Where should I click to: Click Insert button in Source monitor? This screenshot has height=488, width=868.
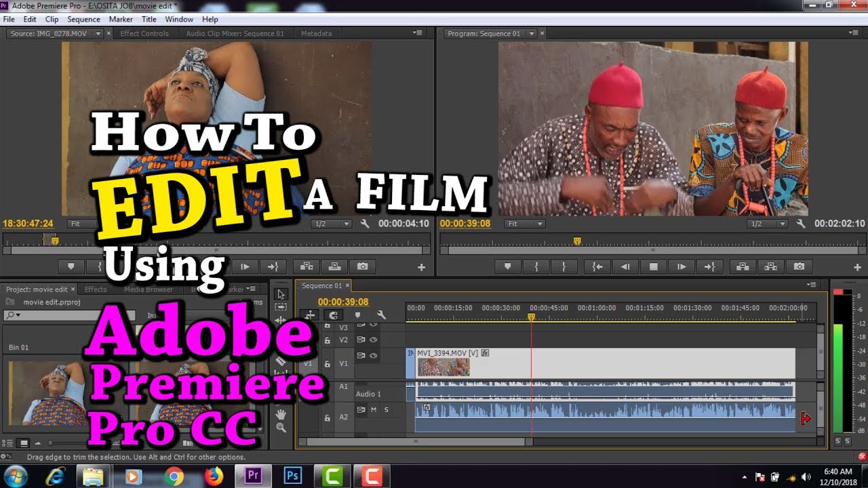coord(307,267)
